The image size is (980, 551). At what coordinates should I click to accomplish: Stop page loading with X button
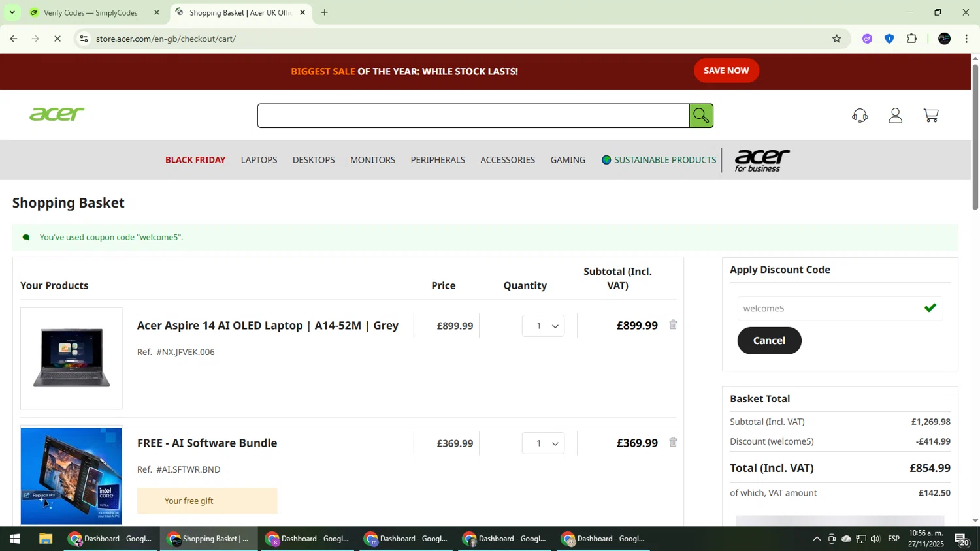(x=57, y=39)
